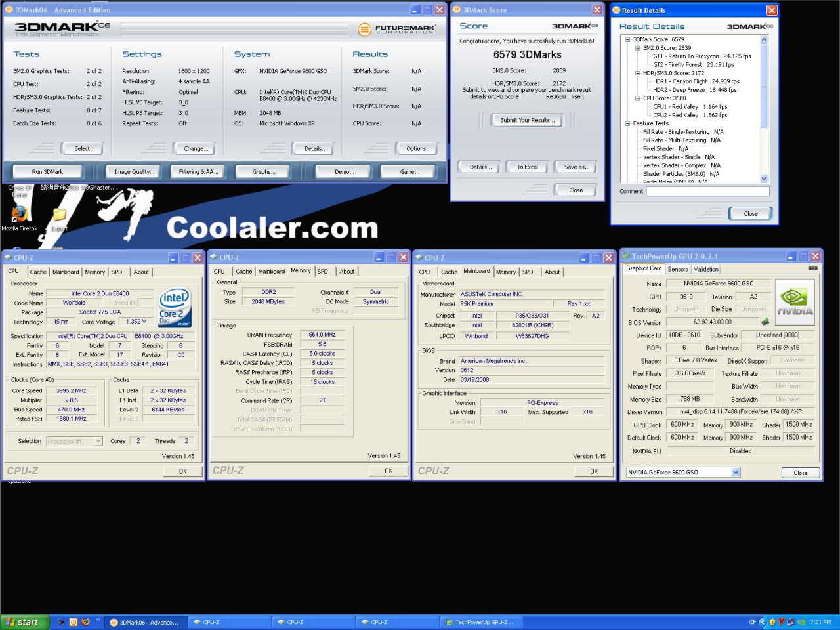The image size is (840, 630).
Task: Open Mozilla Firefox desktop shortcut
Action: 19,219
